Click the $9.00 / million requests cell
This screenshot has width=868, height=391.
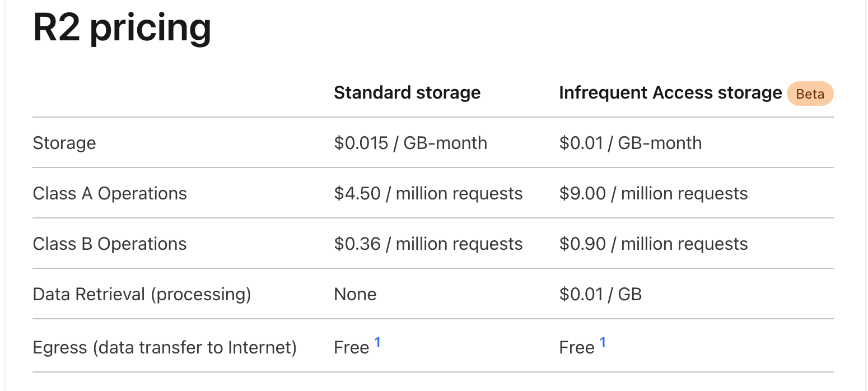654,193
